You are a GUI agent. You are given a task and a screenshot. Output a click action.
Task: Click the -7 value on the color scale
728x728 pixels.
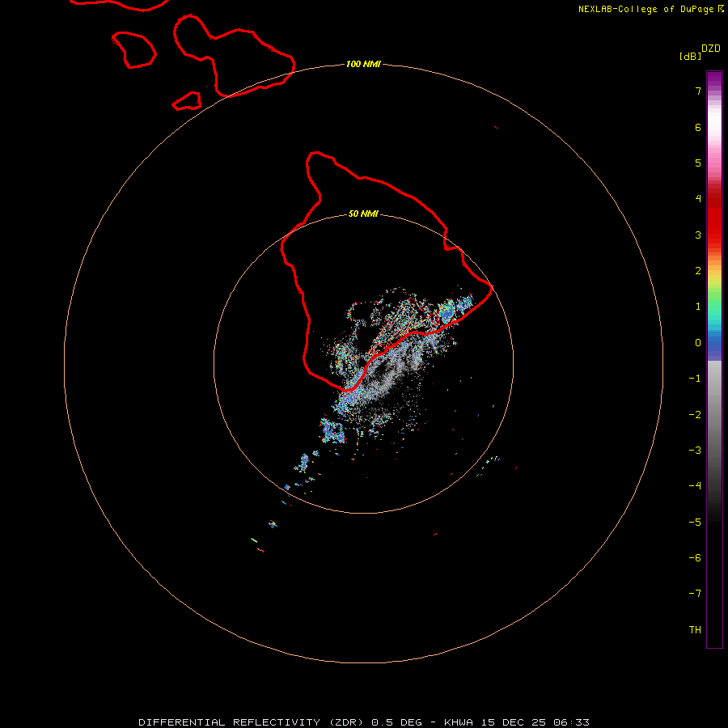695,594
